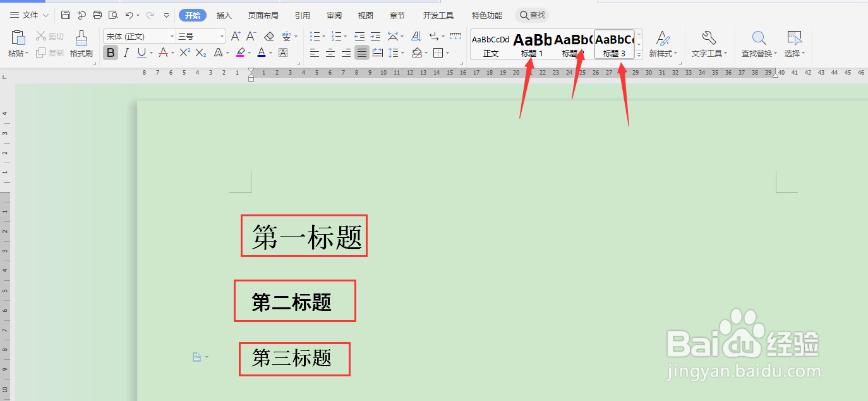Toggle Italic formatting

[126, 52]
